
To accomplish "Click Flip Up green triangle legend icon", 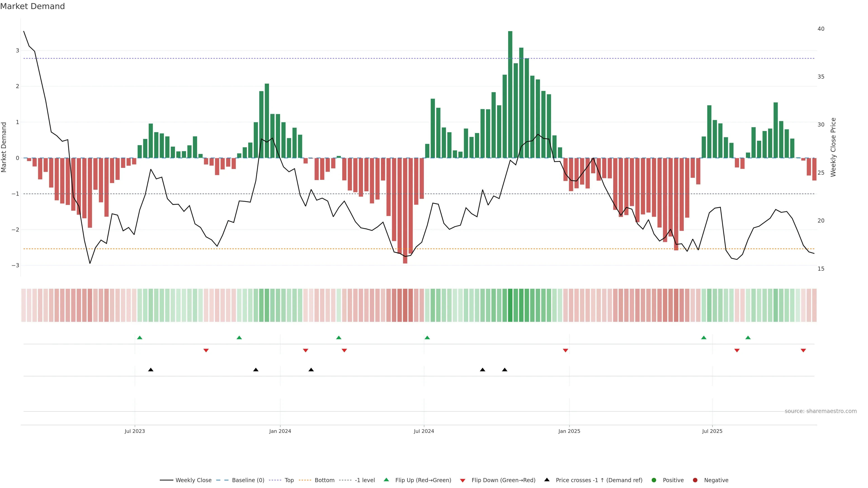I will [387, 480].
